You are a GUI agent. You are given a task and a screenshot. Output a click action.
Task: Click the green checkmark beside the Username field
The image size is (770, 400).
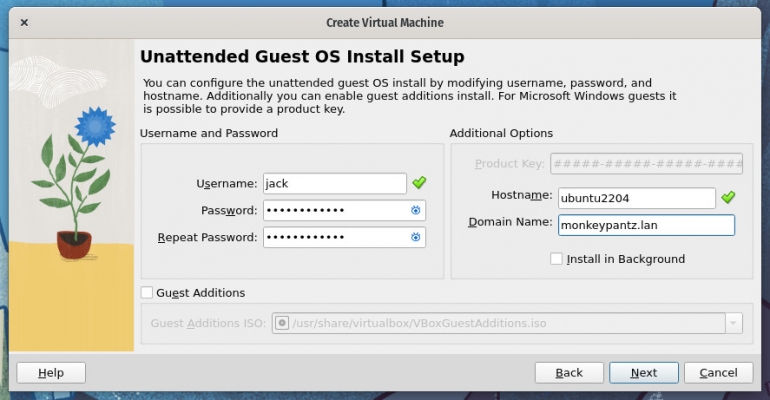pyautogui.click(x=419, y=183)
